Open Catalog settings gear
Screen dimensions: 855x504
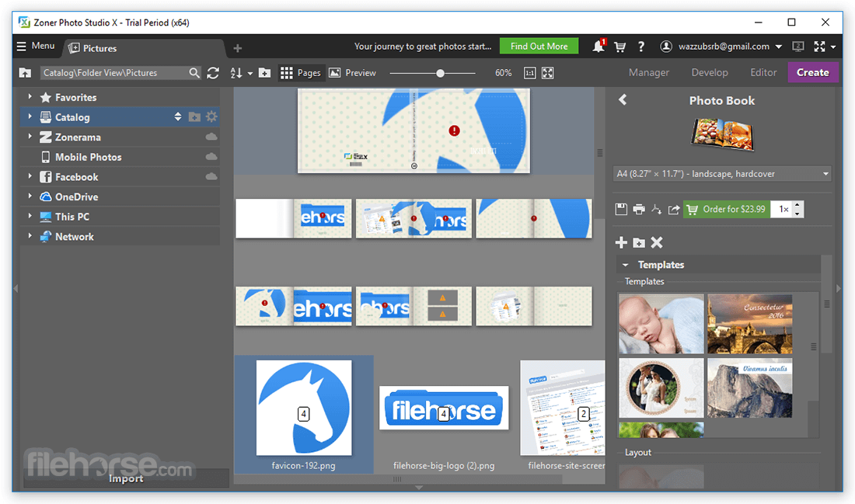point(211,116)
